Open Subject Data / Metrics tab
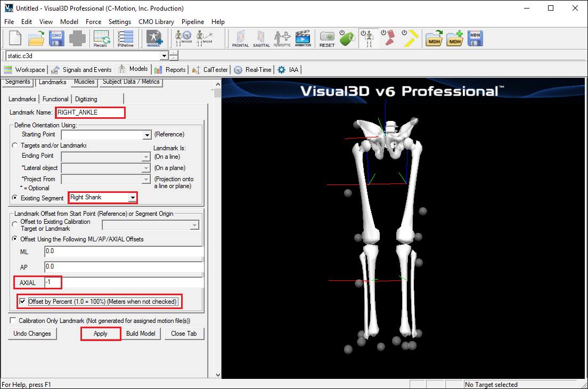Viewport: 588px width, 389px height. (131, 82)
